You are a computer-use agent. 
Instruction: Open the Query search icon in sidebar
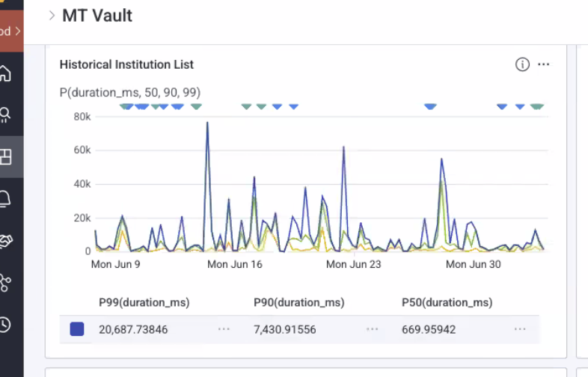coord(5,114)
